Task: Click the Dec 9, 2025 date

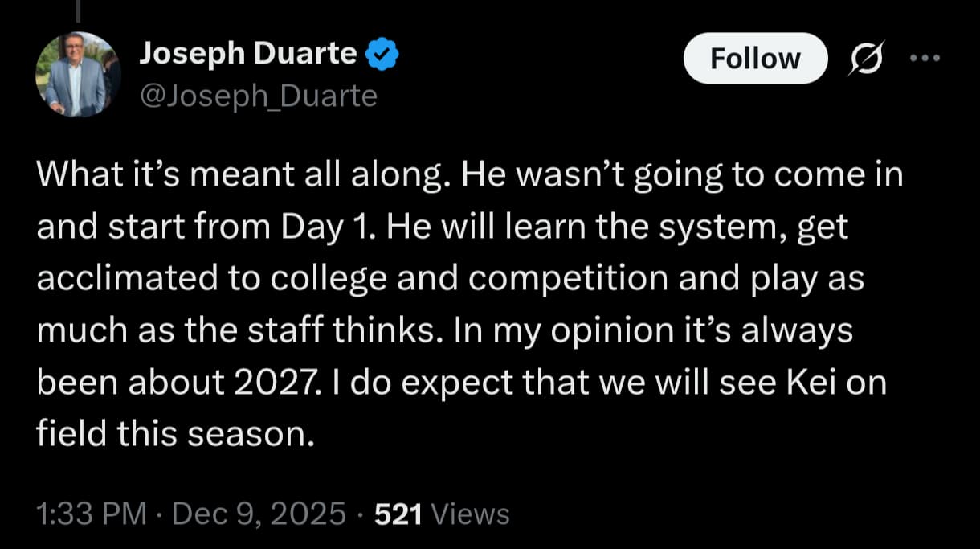Action: point(259,514)
